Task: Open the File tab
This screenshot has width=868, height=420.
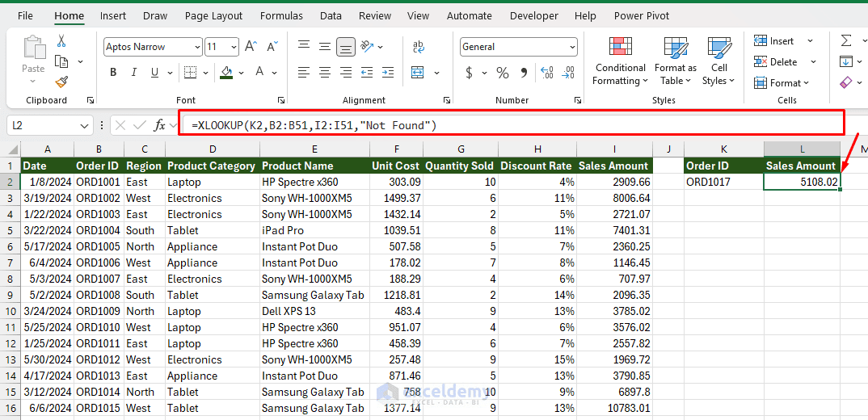Action: [x=26, y=16]
